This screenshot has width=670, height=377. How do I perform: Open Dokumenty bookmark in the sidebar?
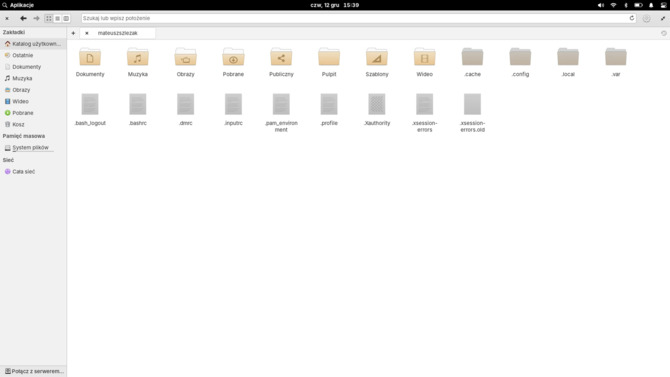pos(33,67)
